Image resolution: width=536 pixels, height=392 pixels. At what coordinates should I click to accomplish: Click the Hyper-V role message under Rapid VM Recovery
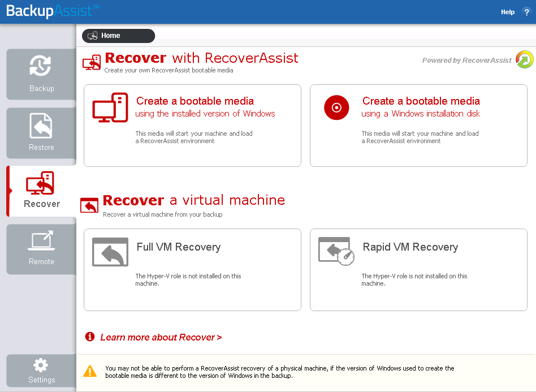tap(414, 280)
